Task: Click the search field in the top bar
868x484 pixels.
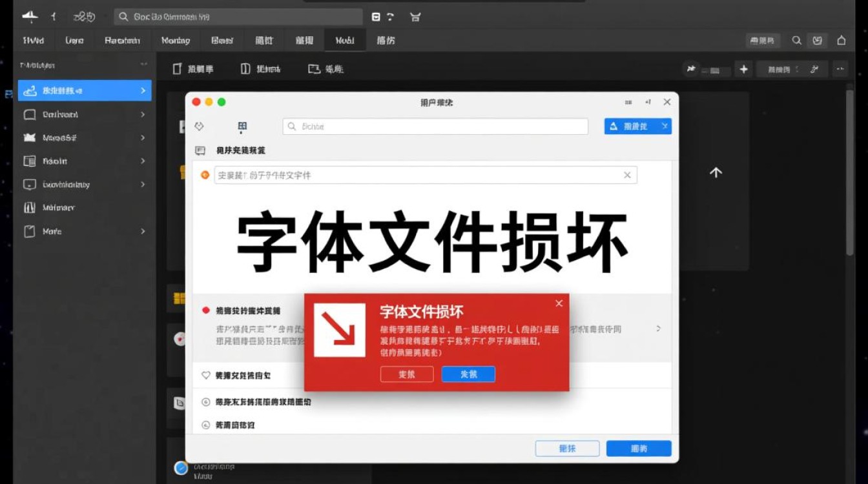Action: (x=238, y=17)
